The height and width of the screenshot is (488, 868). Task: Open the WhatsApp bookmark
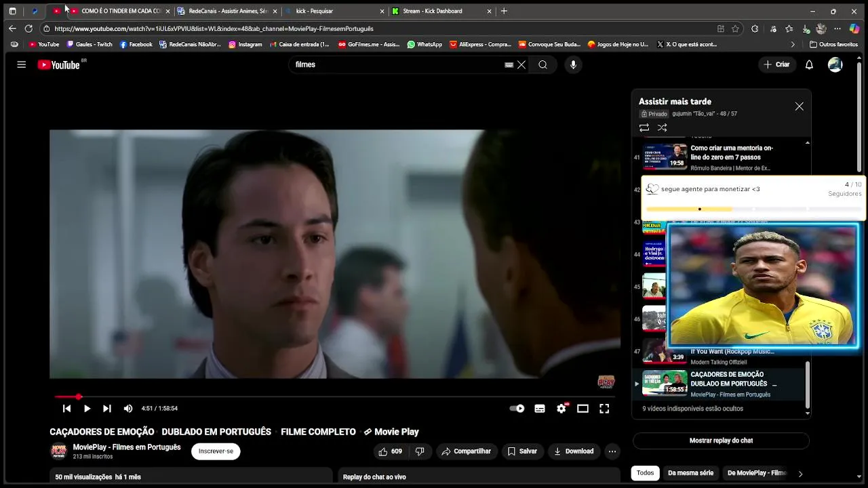pos(425,45)
